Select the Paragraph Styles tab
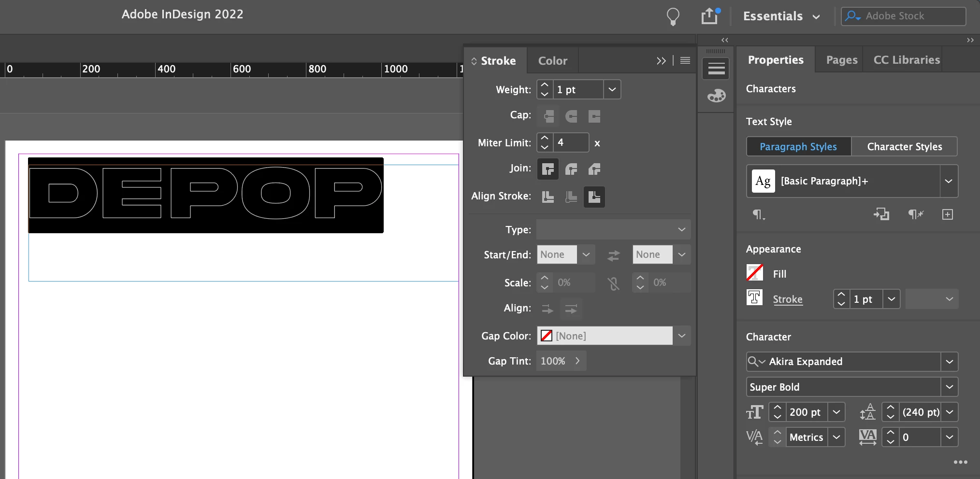 (x=798, y=146)
